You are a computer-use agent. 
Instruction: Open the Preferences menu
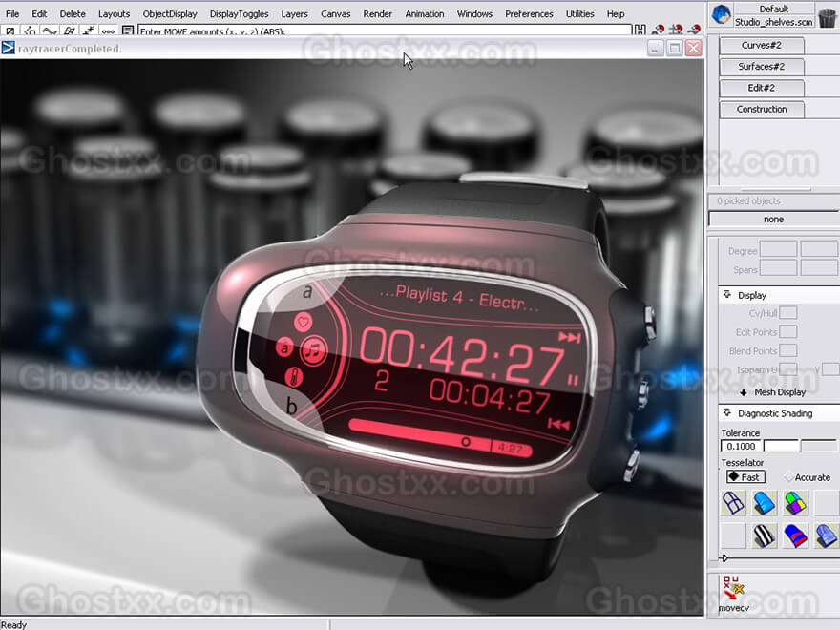coord(529,14)
